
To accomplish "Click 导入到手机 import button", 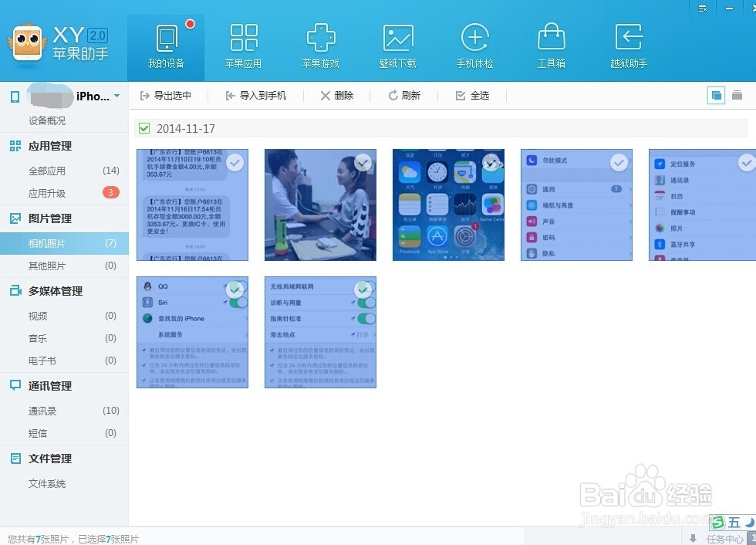I will (x=256, y=96).
